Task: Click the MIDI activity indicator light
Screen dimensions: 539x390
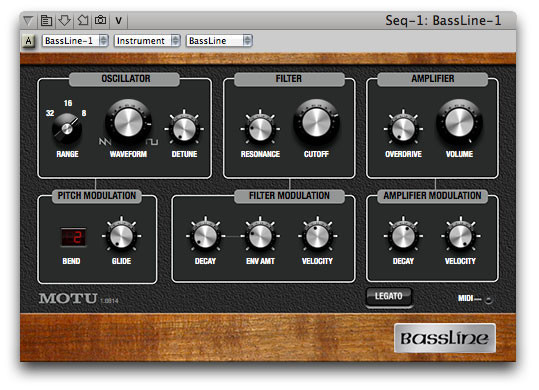Action: tap(488, 300)
